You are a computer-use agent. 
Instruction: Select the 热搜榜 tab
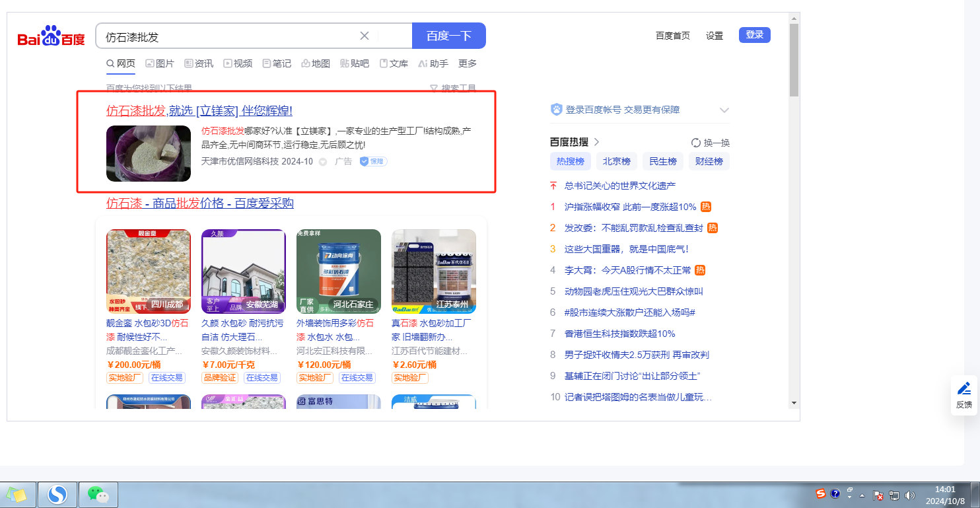pyautogui.click(x=571, y=161)
